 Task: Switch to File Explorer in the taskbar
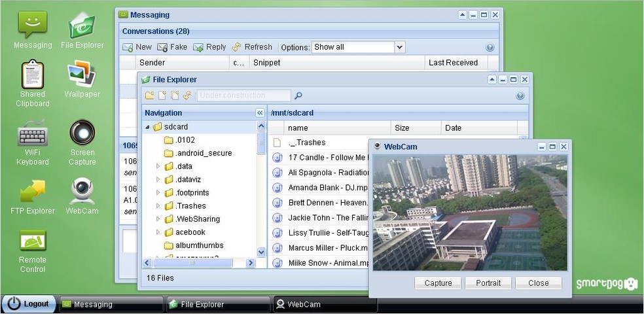219,305
